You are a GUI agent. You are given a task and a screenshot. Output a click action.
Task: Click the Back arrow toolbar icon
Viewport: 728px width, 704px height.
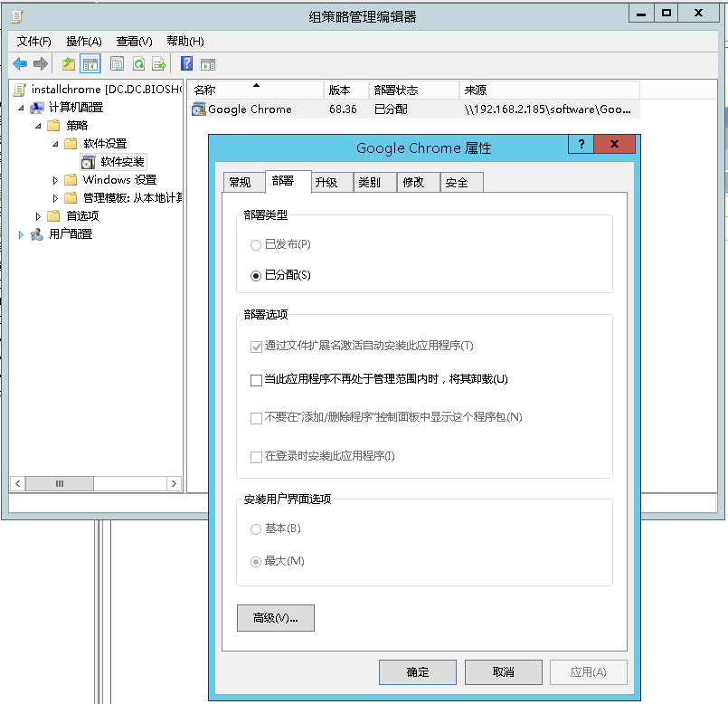19,64
